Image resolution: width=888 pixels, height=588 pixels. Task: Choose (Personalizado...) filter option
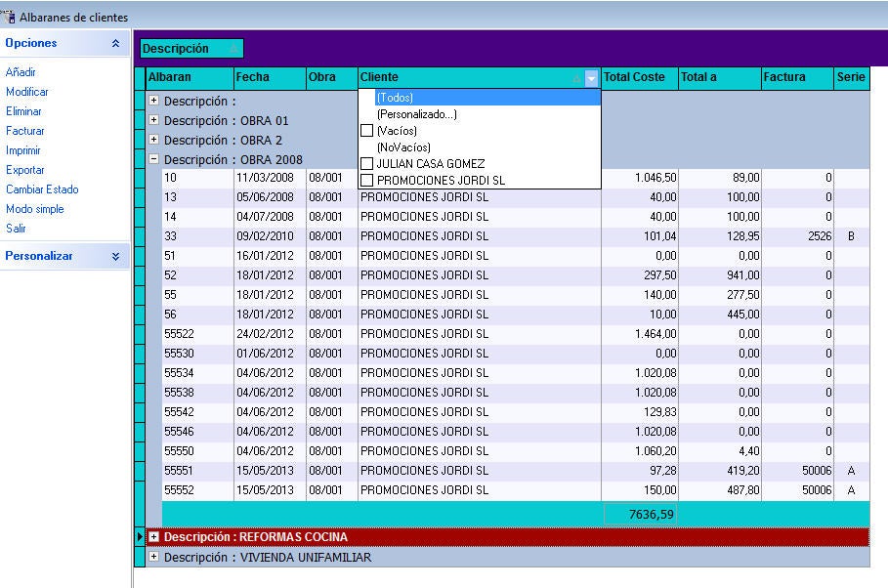tap(417, 114)
